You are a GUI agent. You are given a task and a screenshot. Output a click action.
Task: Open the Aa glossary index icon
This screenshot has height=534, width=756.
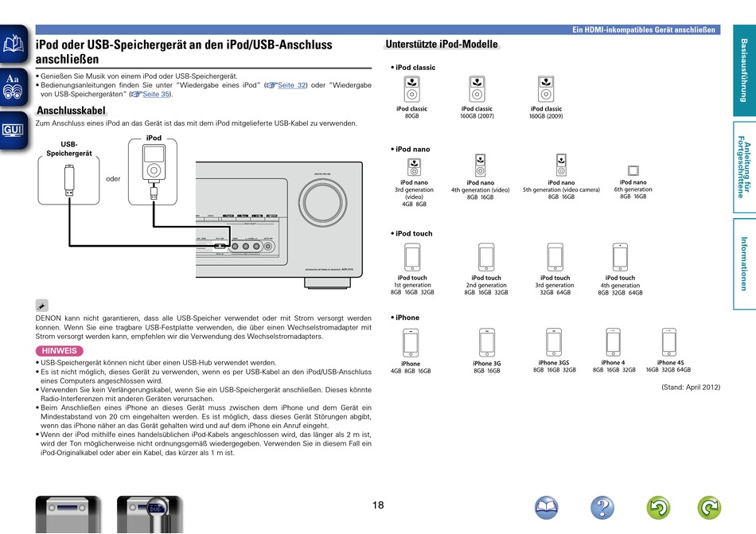pos(14,88)
